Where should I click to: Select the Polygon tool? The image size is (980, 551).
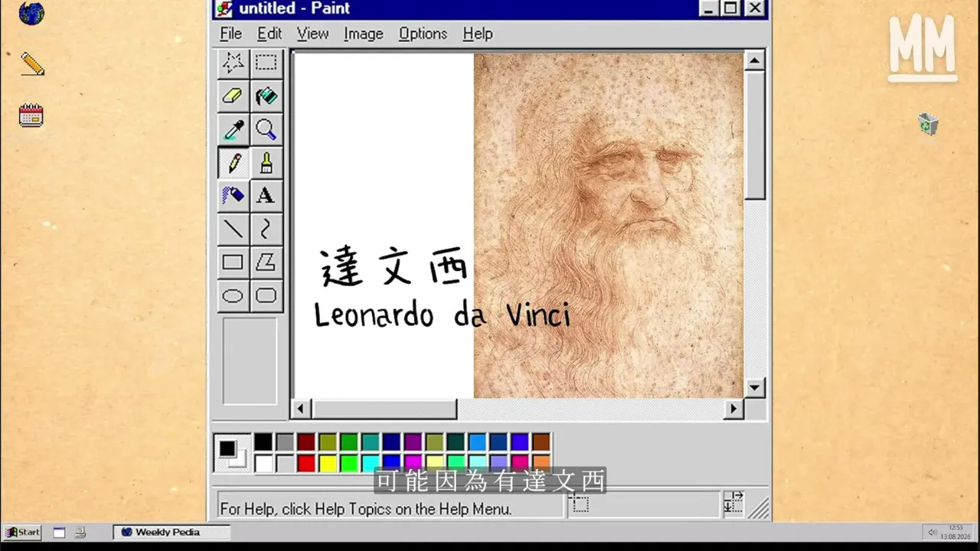266,262
